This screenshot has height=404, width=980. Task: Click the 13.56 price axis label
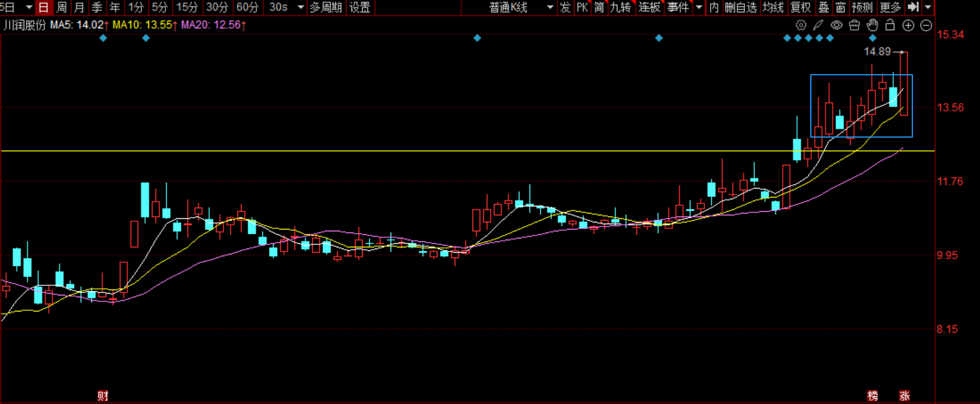click(950, 107)
